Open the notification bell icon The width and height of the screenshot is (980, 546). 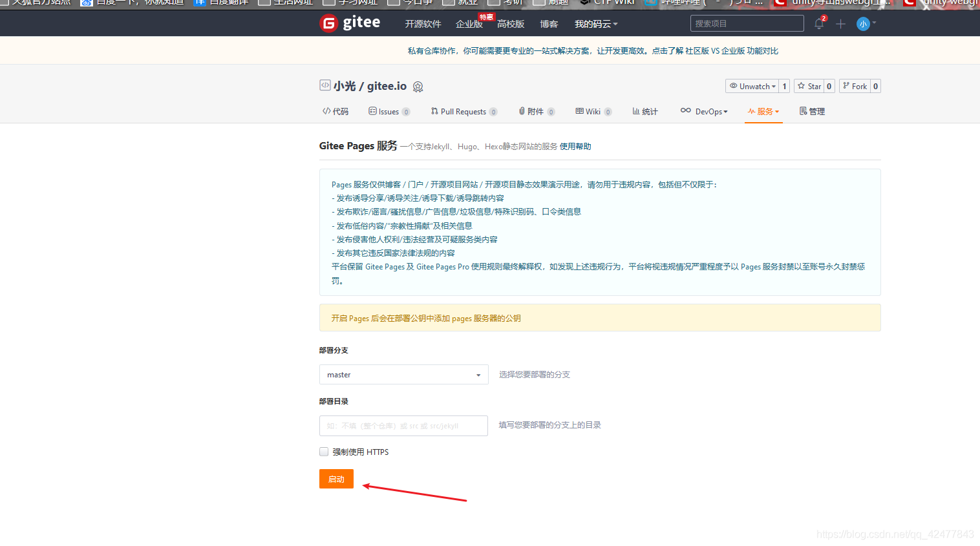tap(818, 24)
